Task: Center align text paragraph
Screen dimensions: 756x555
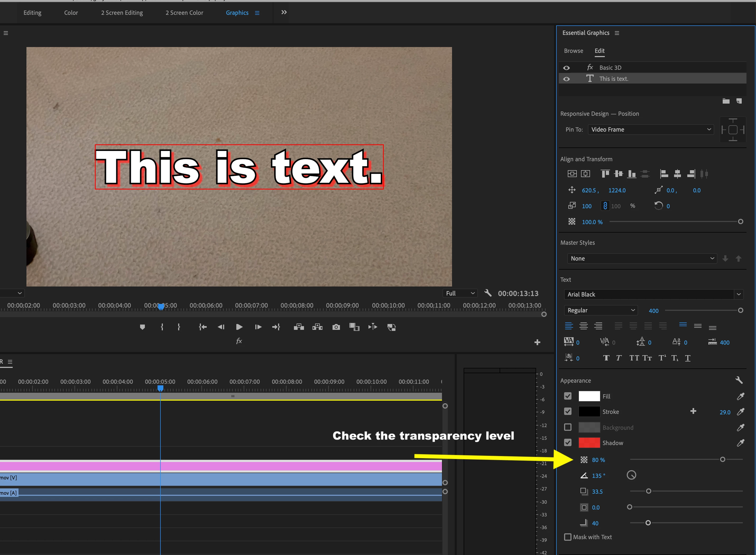Action: click(x=584, y=326)
